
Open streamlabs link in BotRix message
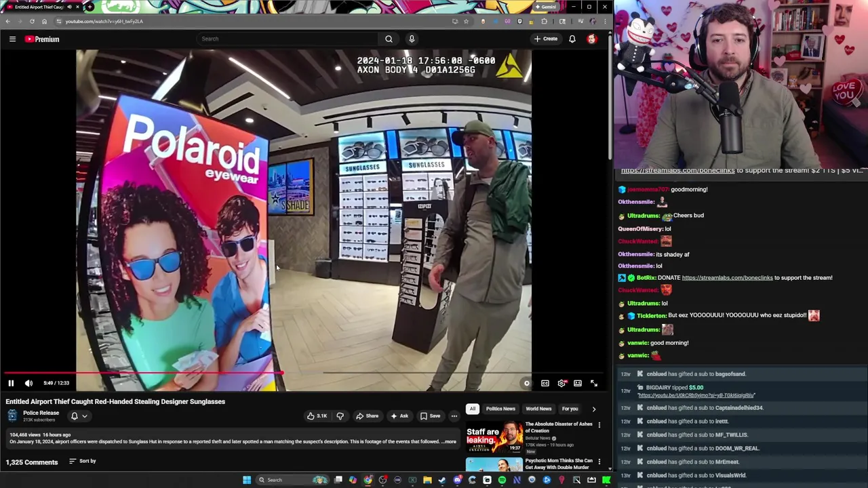727,278
